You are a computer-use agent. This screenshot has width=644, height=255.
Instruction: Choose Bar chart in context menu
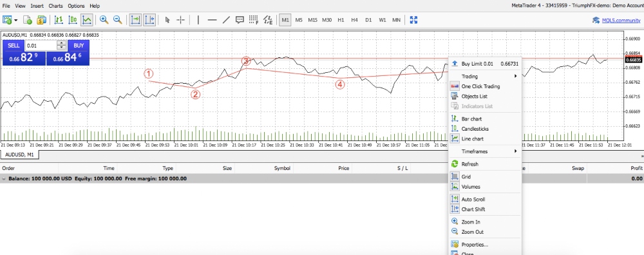(485, 118)
